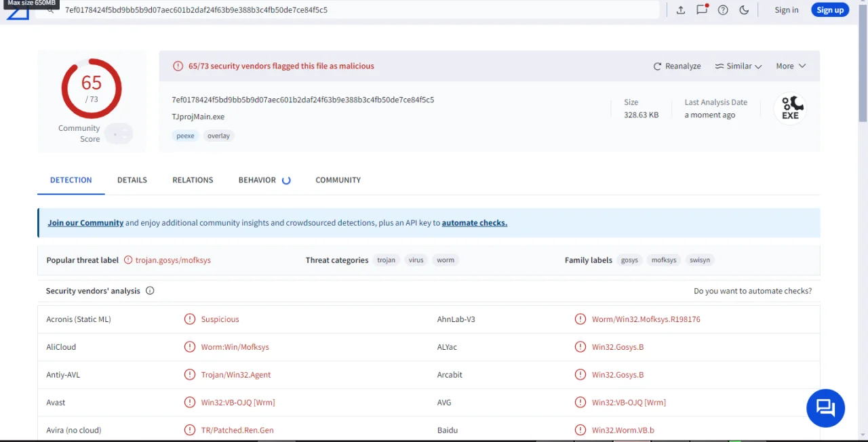Click the Arcabit Win32.Gosys.B result

tap(618, 375)
